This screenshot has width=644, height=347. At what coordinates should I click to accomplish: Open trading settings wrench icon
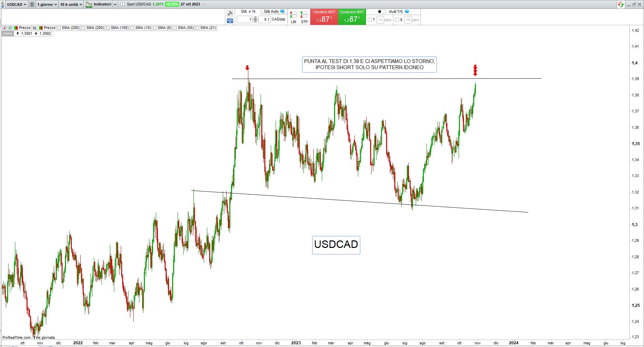pyautogui.click(x=230, y=13)
